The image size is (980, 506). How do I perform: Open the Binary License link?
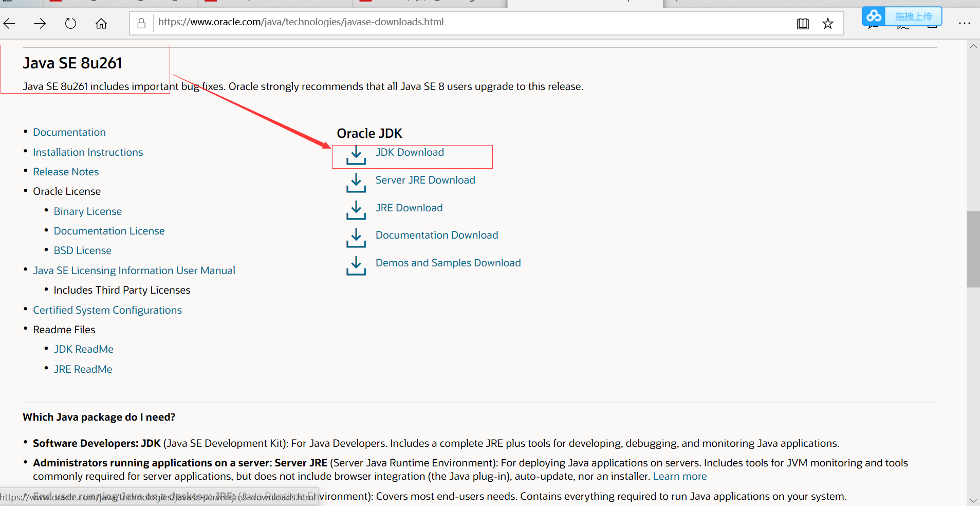[x=88, y=211]
